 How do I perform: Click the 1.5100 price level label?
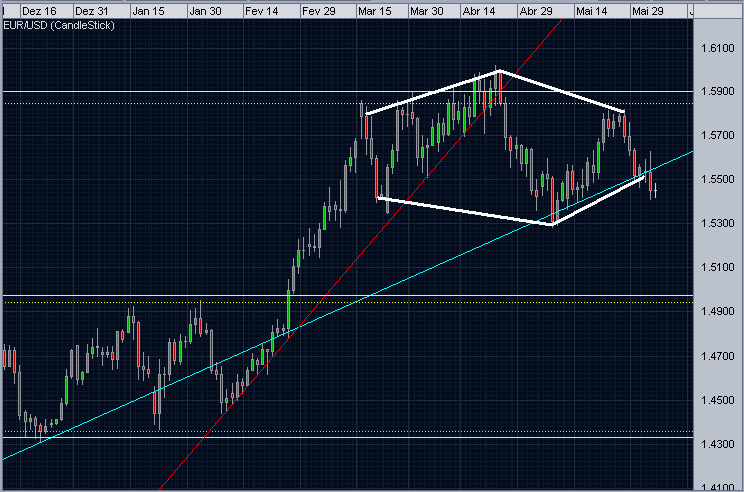[x=718, y=268]
